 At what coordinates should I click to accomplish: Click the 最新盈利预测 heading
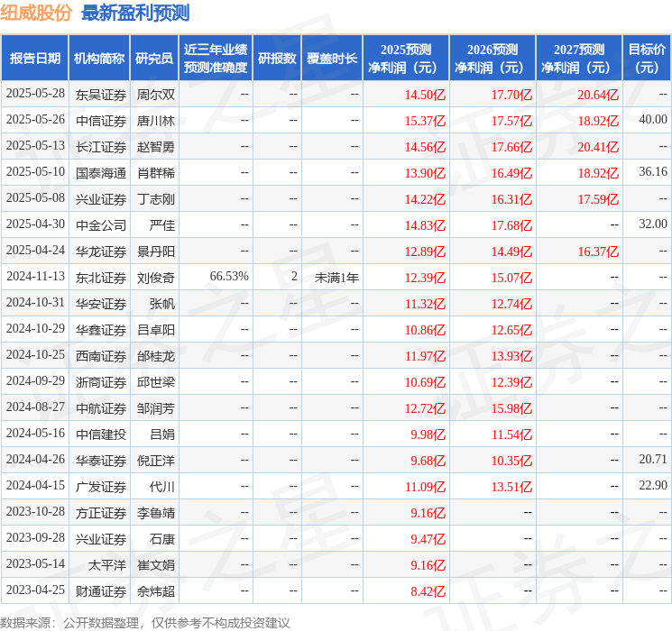coord(135,13)
